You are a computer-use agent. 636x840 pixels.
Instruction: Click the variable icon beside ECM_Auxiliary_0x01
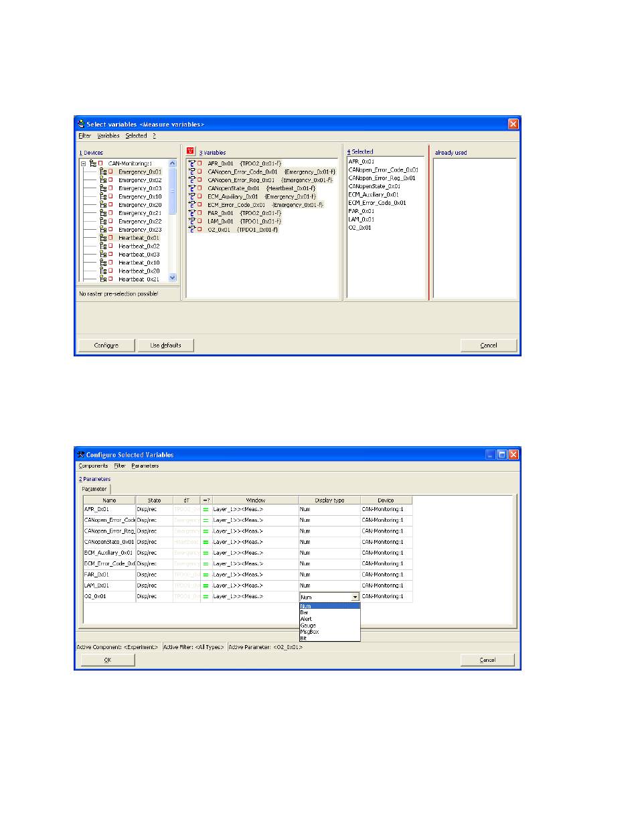(192, 196)
